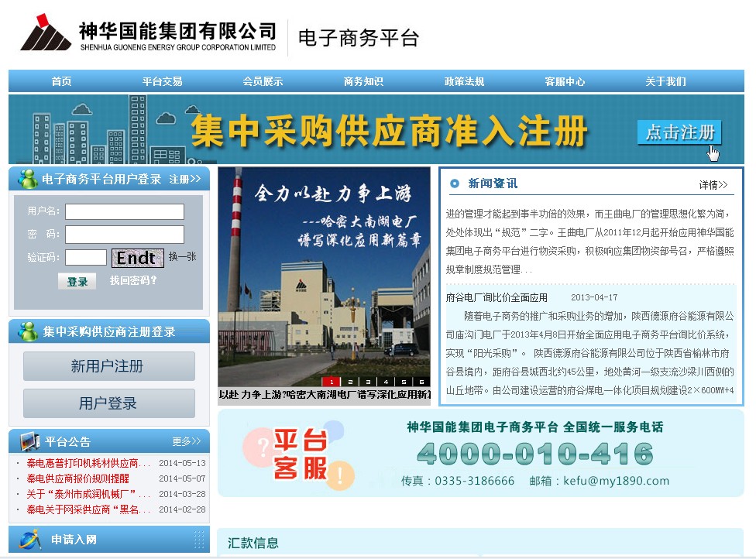Click 更多>> in 平台公告 header

pos(187,441)
